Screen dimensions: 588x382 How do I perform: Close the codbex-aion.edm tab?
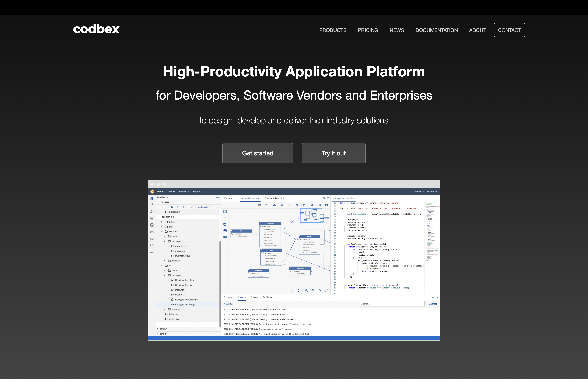259,198
